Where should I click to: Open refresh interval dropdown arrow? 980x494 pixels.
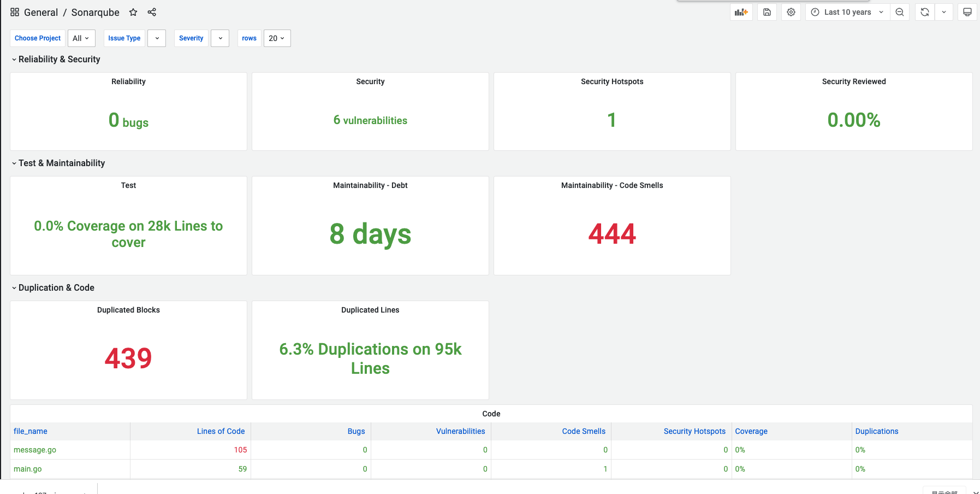point(944,12)
